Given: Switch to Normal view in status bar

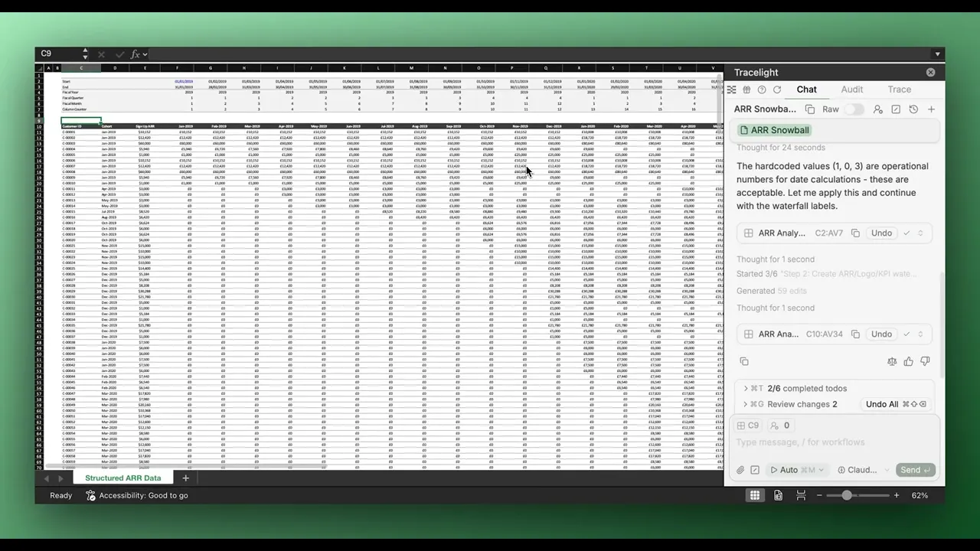Looking at the screenshot, I should click(x=755, y=496).
